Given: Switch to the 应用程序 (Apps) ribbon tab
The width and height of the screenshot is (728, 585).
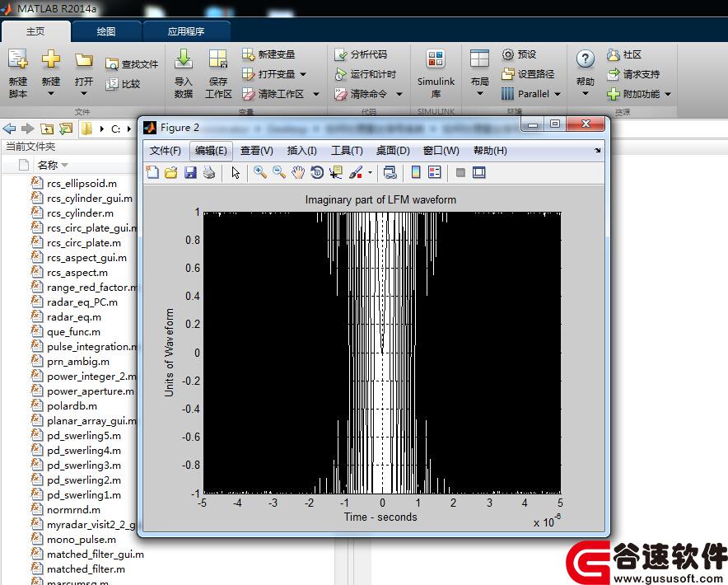Looking at the screenshot, I should click(186, 31).
